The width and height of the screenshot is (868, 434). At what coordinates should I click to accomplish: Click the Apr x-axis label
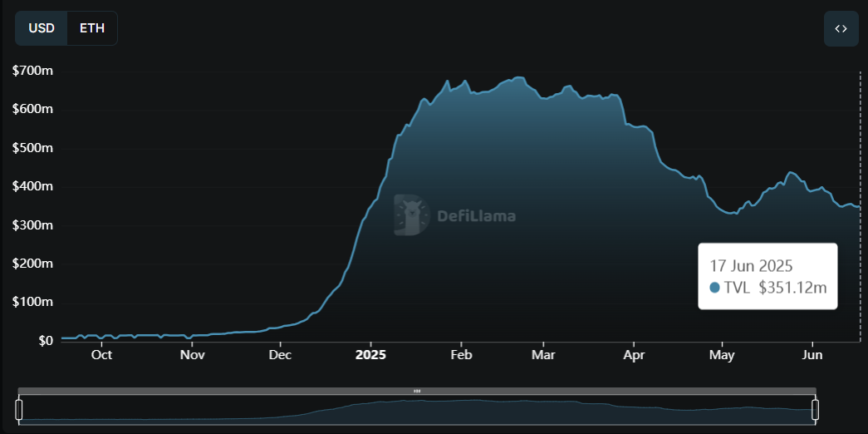coord(635,355)
